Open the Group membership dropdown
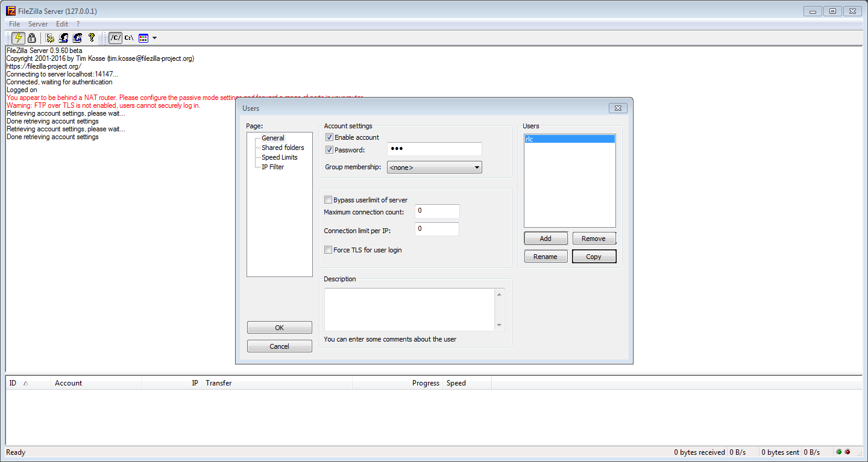868x462 pixels. tap(435, 167)
